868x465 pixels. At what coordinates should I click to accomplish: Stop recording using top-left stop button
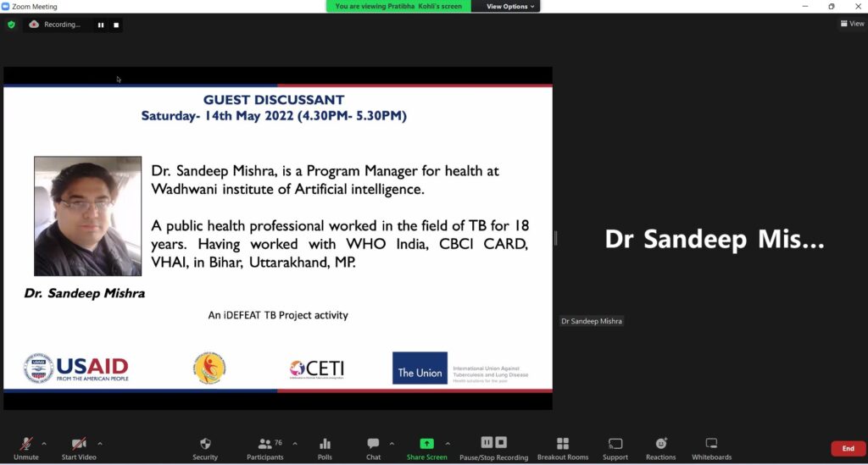coord(116,25)
